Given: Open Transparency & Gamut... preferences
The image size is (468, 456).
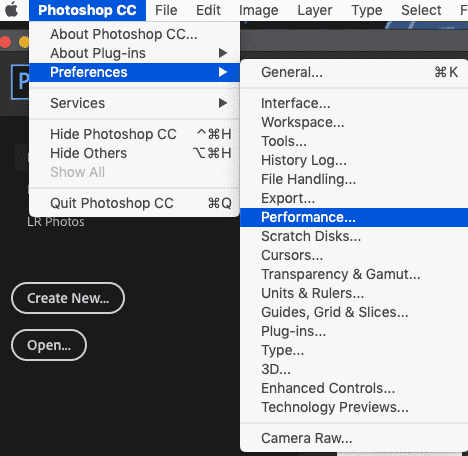Looking at the screenshot, I should tap(354, 274).
